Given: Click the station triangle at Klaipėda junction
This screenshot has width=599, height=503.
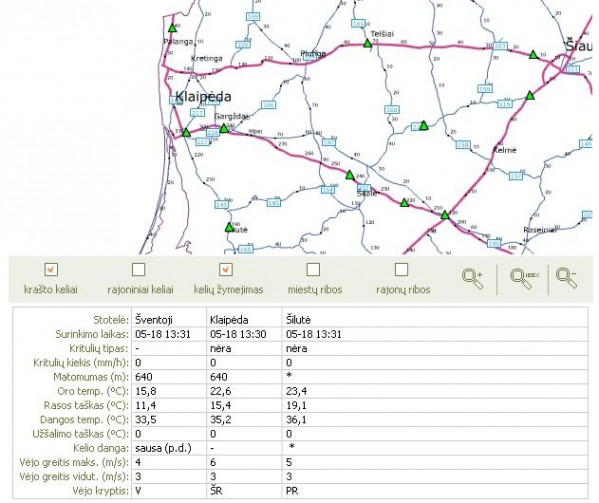Looking at the screenshot, I should coord(186,133).
